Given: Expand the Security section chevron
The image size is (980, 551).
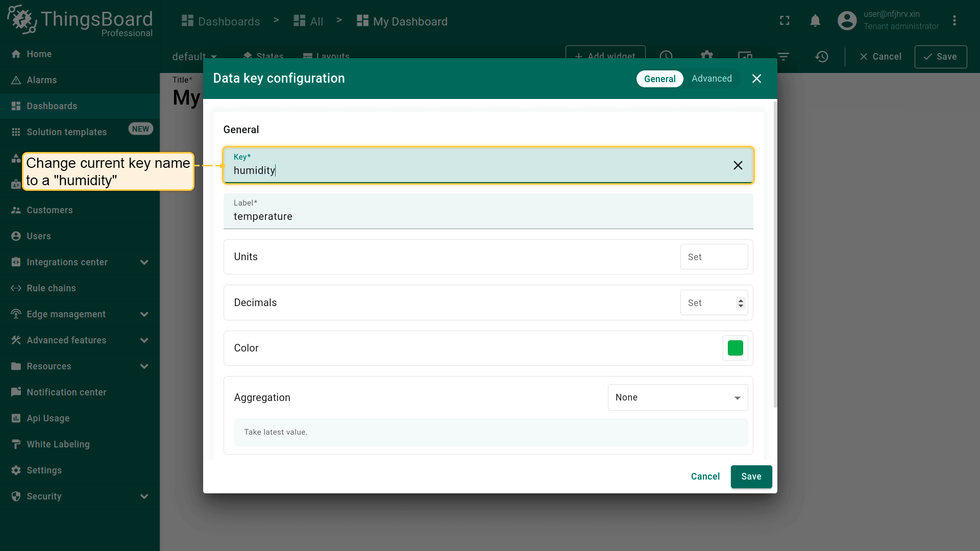Looking at the screenshot, I should pos(144,496).
